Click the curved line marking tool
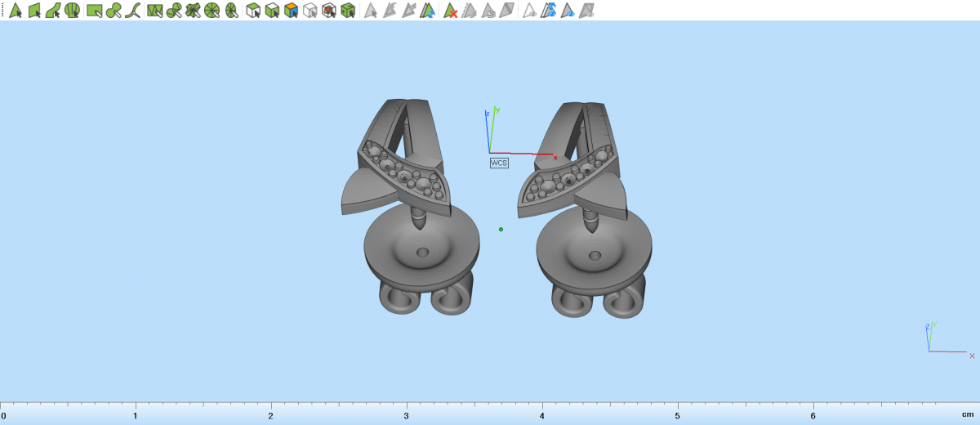This screenshot has width=980, height=425. [133, 11]
